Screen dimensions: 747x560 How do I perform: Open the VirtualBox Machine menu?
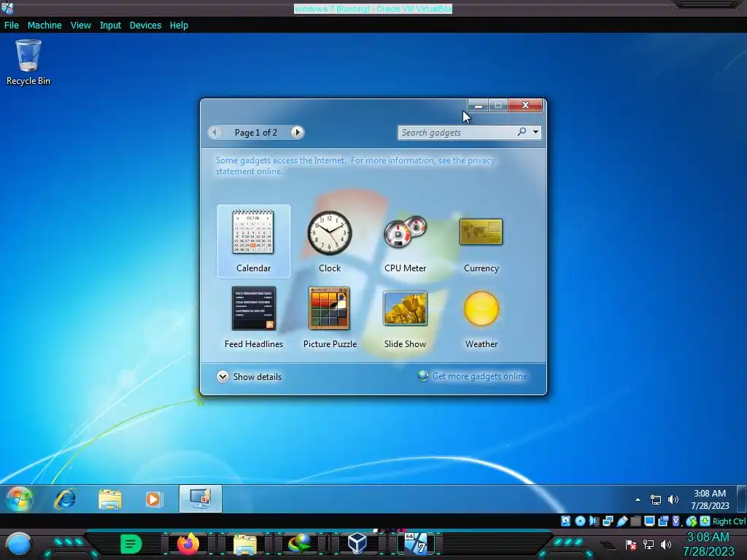(x=44, y=26)
